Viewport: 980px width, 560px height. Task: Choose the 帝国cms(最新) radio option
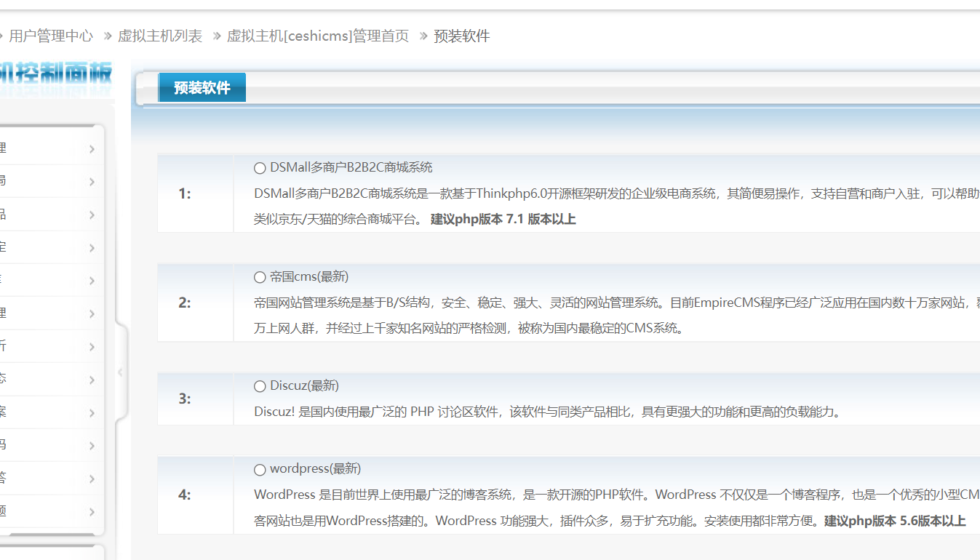260,277
